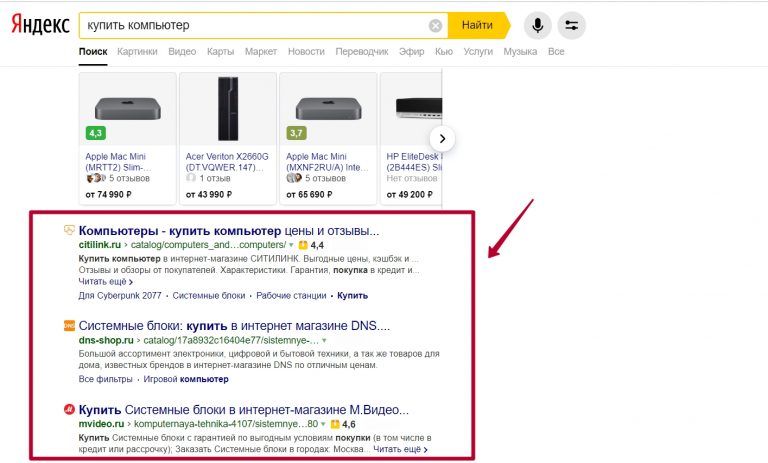Click the Acer Veriton X2660G product title
The width and height of the screenshot is (768, 463).
(227, 162)
